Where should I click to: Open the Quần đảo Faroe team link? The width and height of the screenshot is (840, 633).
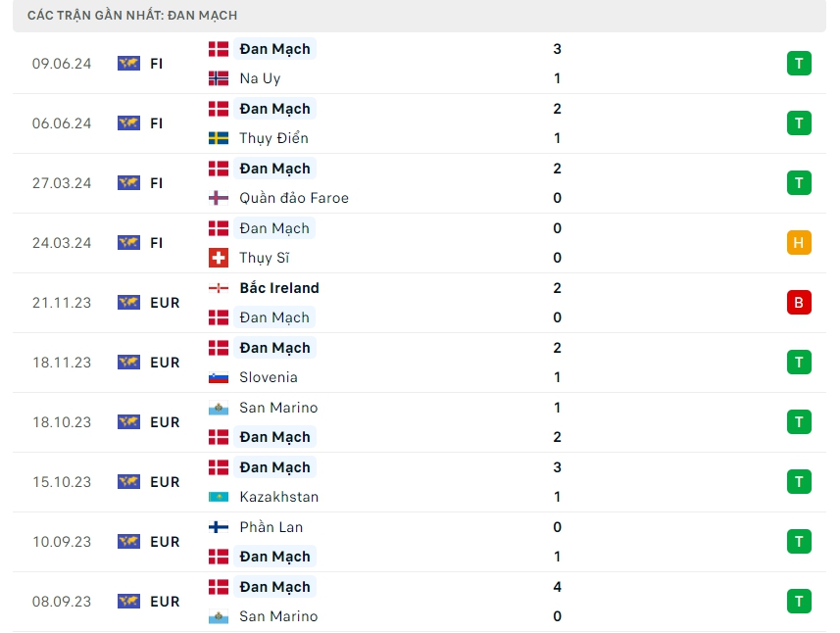pos(294,198)
